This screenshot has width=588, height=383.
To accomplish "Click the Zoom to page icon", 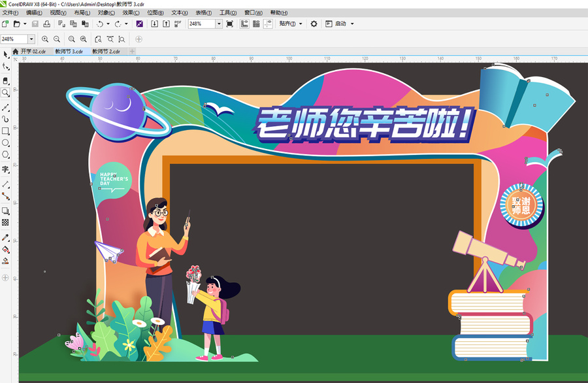I will point(98,39).
